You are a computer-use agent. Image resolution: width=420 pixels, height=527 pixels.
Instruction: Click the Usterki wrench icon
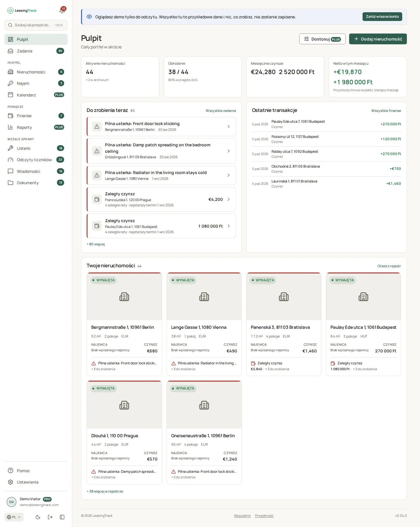click(x=10, y=148)
